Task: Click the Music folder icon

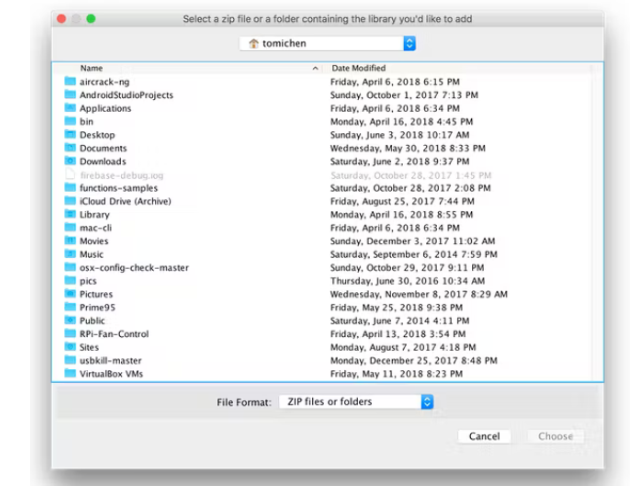Action: (x=70, y=254)
